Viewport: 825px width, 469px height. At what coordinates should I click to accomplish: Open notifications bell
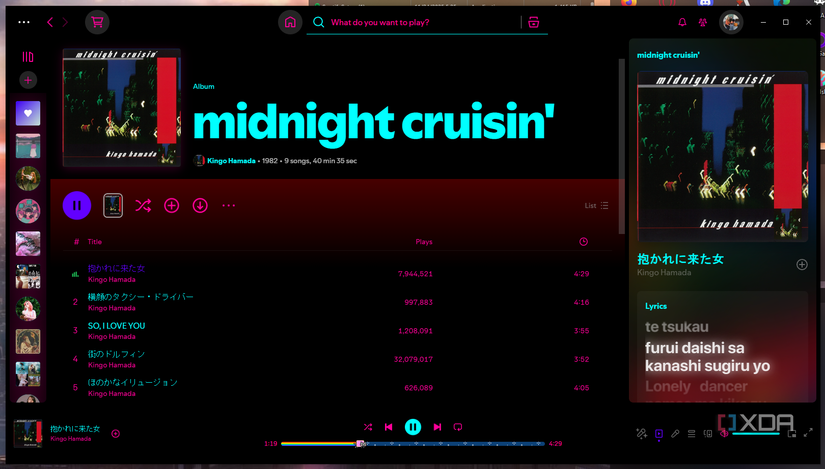click(682, 22)
